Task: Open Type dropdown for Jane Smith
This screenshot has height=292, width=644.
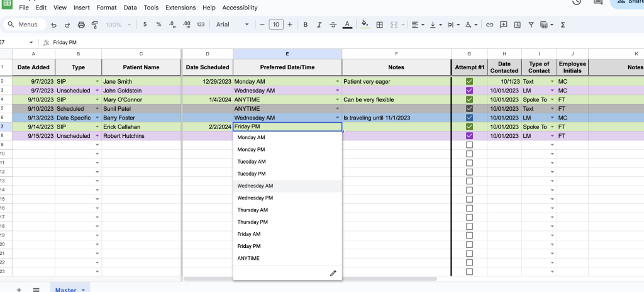Action: pyautogui.click(x=97, y=81)
